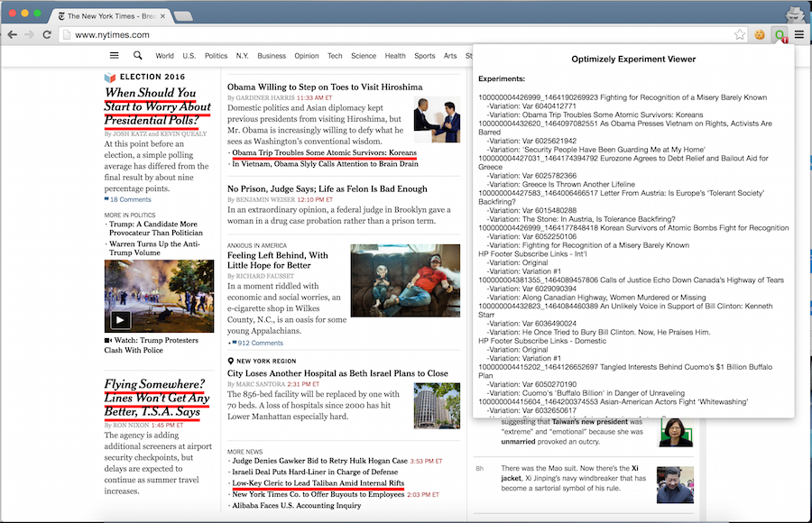Open 'Warren Turns Up the Anti-Trump Volume'

coord(154,248)
